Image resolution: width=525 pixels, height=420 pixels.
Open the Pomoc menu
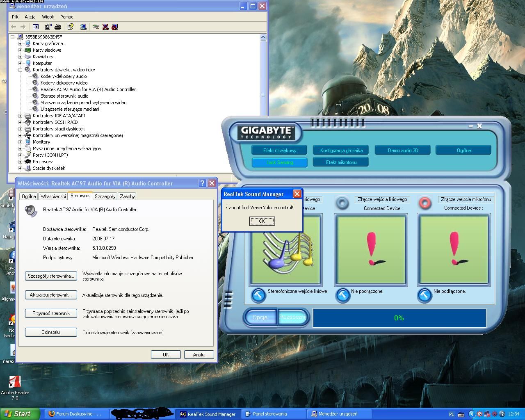67,17
